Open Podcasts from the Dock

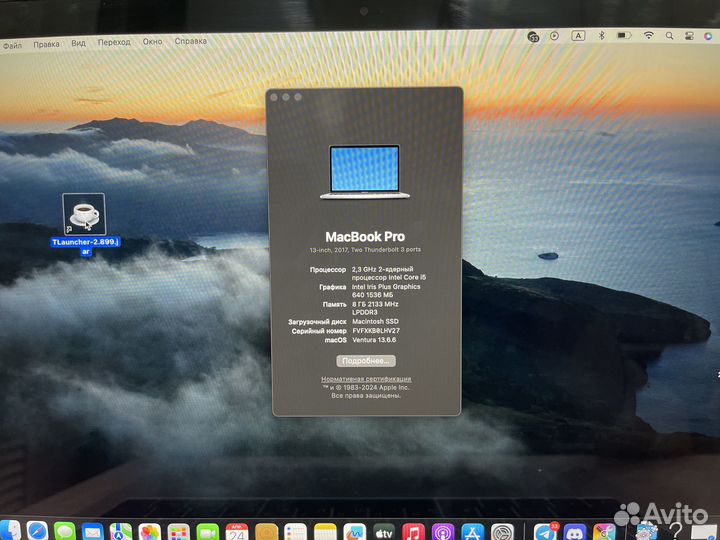[x=443, y=532]
